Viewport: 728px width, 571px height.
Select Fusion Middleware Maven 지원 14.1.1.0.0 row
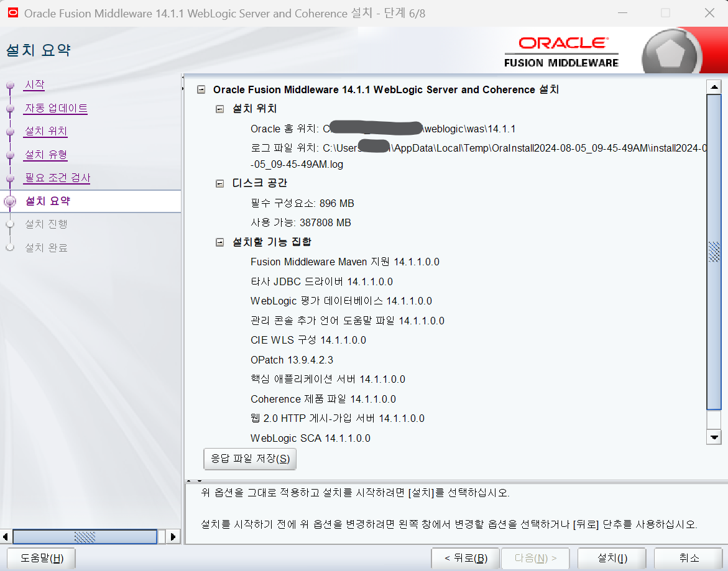345,262
